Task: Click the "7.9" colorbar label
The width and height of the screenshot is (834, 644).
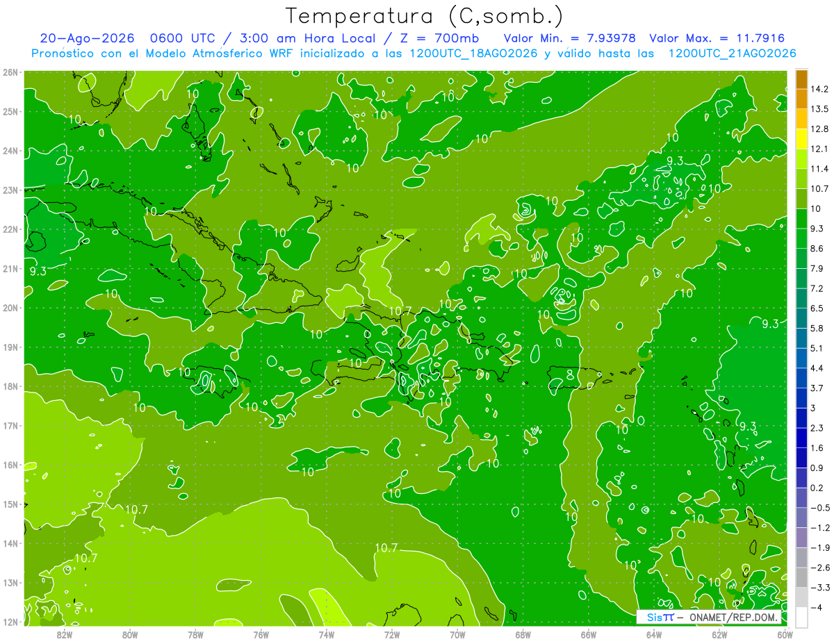Action: tap(817, 269)
